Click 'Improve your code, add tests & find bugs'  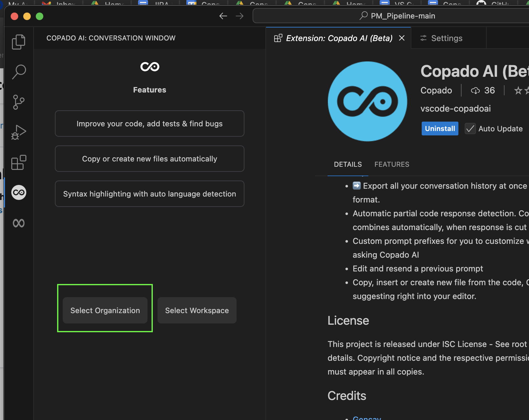[x=150, y=123]
